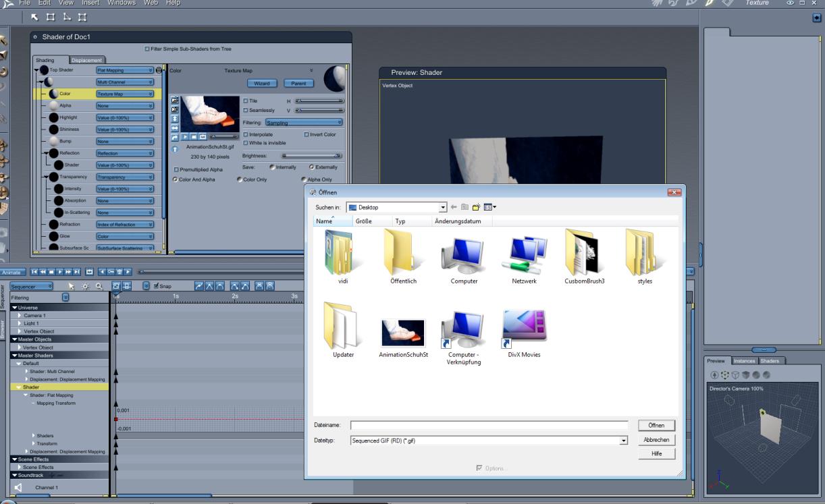Tick Premultiplied Alpha checkbox
This screenshot has width=825, height=504.
point(177,169)
